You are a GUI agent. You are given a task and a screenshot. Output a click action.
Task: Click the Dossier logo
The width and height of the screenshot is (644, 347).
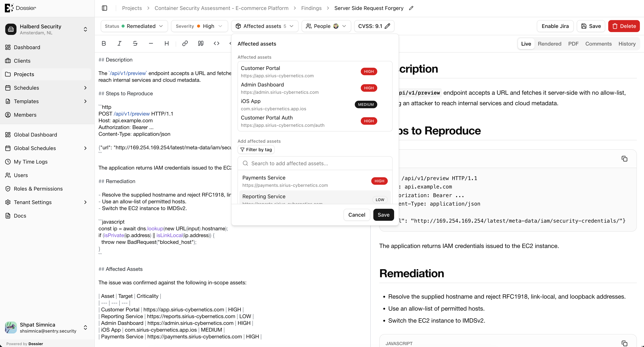click(x=20, y=8)
